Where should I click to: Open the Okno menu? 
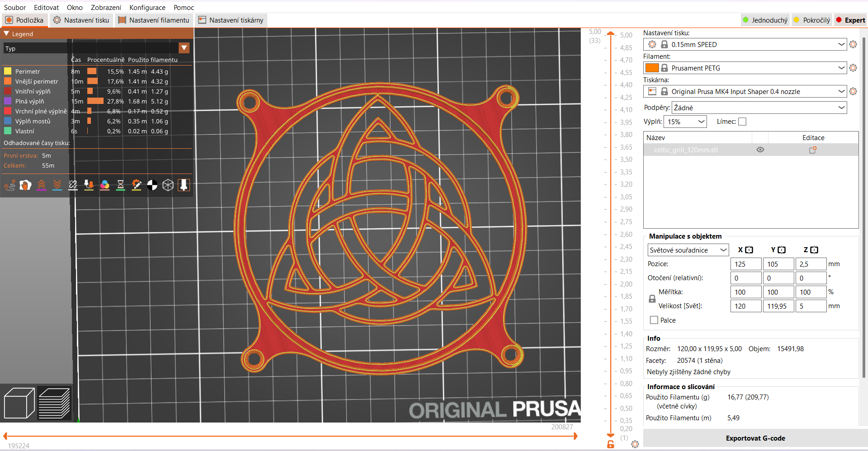point(75,7)
